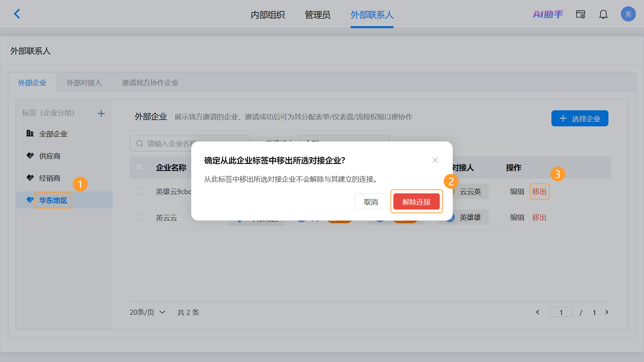Go to the next page arrow
Screen dimensions: 644x362
coord(607,312)
